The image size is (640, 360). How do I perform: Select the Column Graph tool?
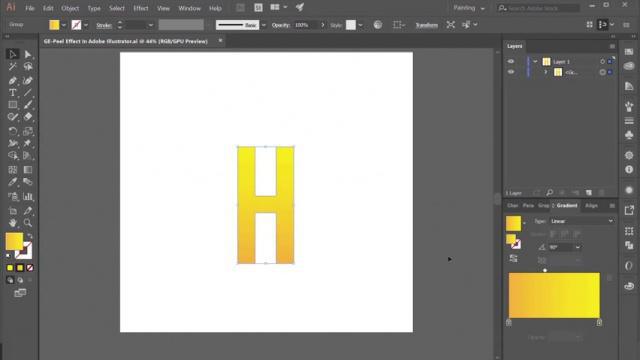click(x=27, y=196)
